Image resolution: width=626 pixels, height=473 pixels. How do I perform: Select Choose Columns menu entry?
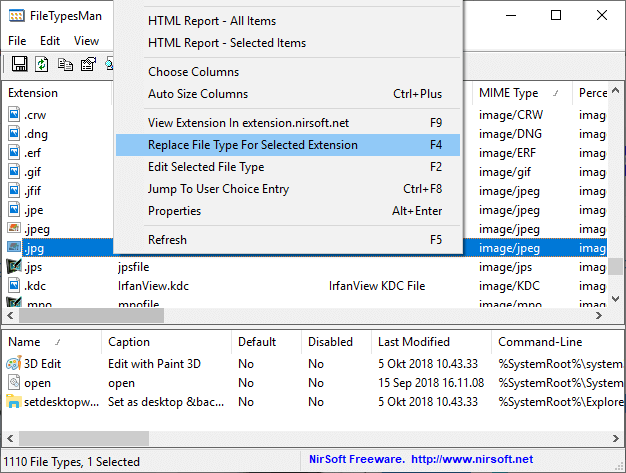tap(288, 72)
